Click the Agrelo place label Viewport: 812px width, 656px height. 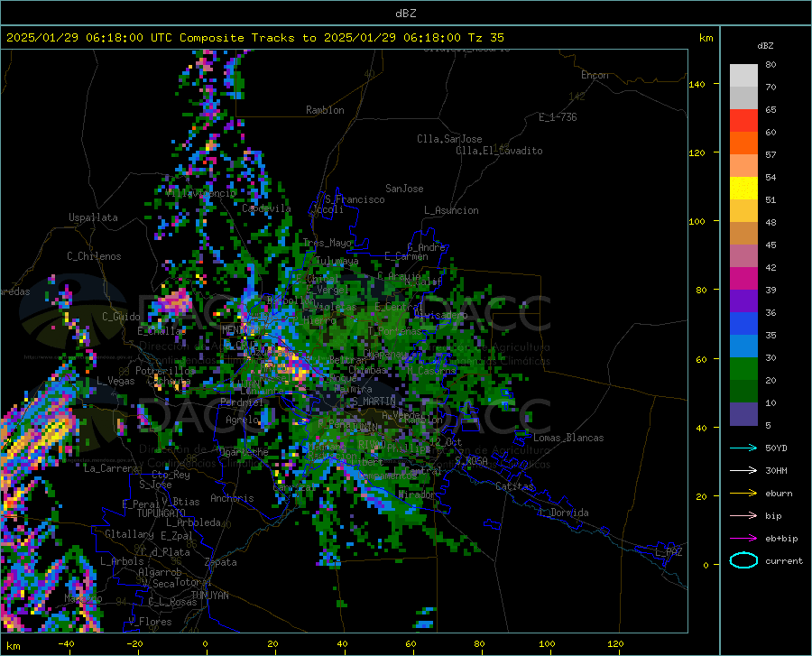pyautogui.click(x=242, y=420)
